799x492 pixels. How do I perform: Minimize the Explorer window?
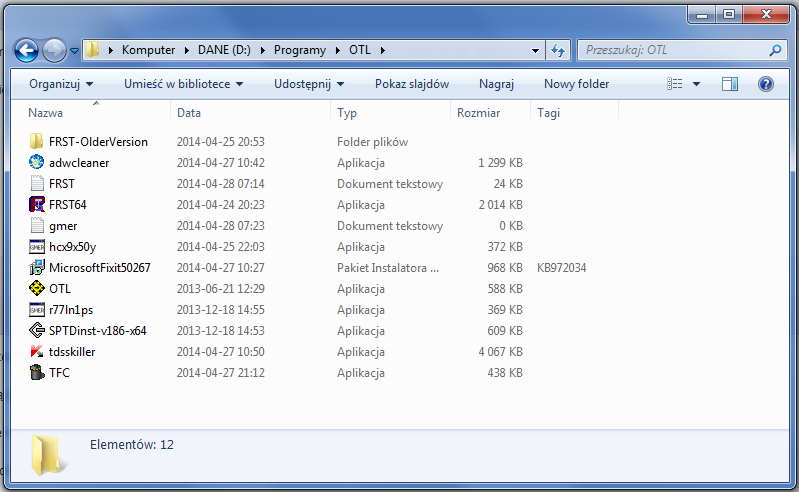pyautogui.click(x=702, y=15)
